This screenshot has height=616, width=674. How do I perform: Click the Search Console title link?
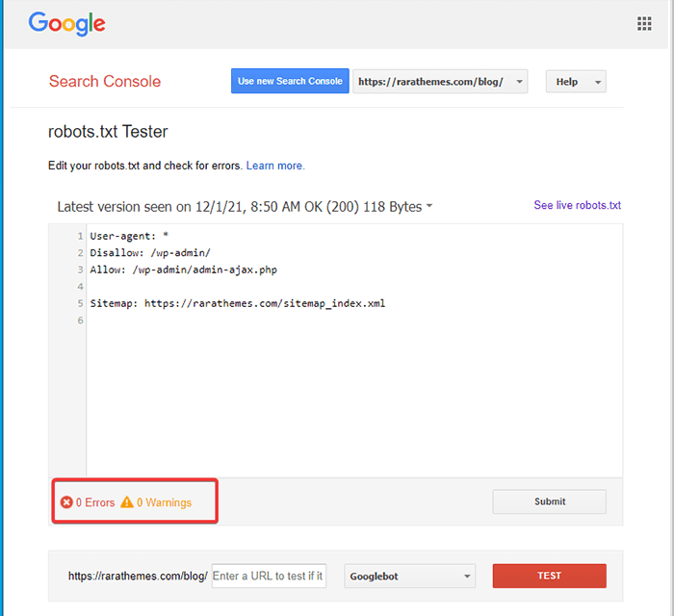105,82
